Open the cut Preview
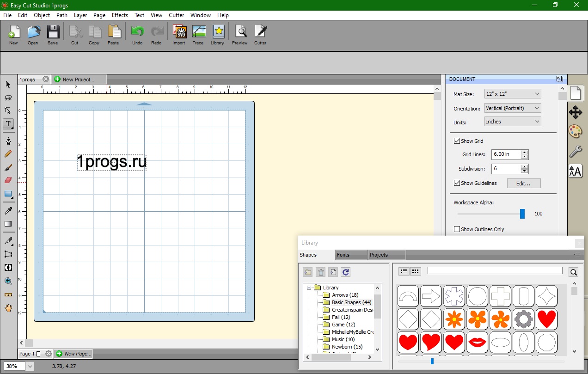The width and height of the screenshot is (588, 374). coord(240,35)
